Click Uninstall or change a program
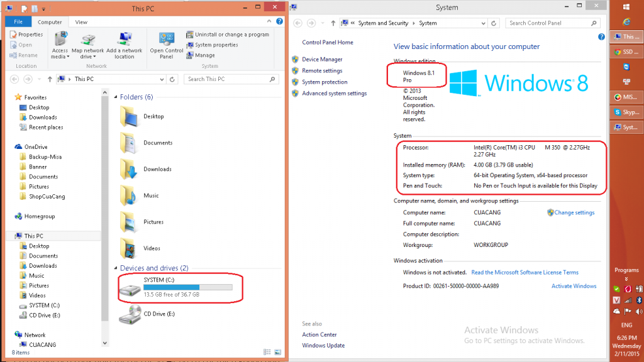Screen dimensions: 644x362 (x=228, y=35)
